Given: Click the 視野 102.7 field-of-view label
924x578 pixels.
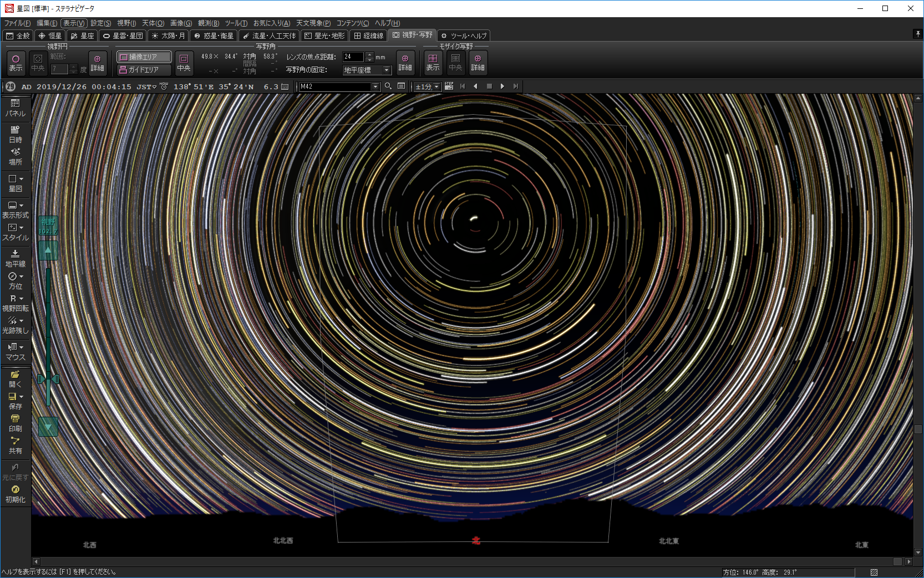Looking at the screenshot, I should (x=48, y=226).
